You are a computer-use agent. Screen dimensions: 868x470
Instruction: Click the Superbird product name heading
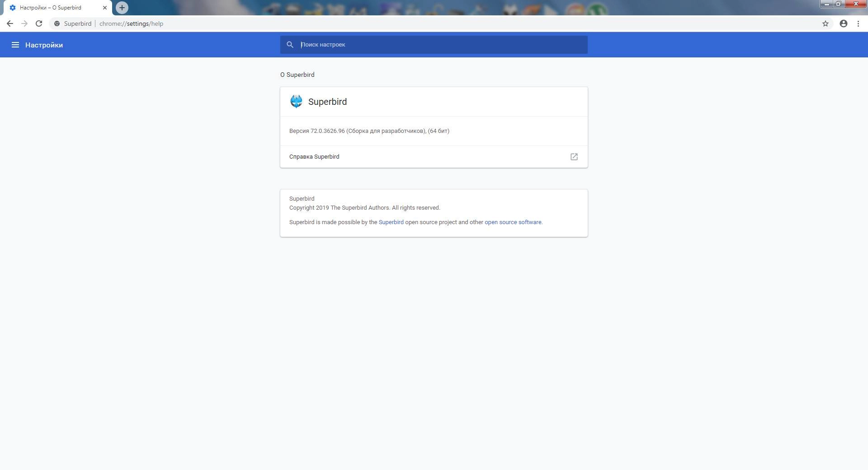click(327, 102)
